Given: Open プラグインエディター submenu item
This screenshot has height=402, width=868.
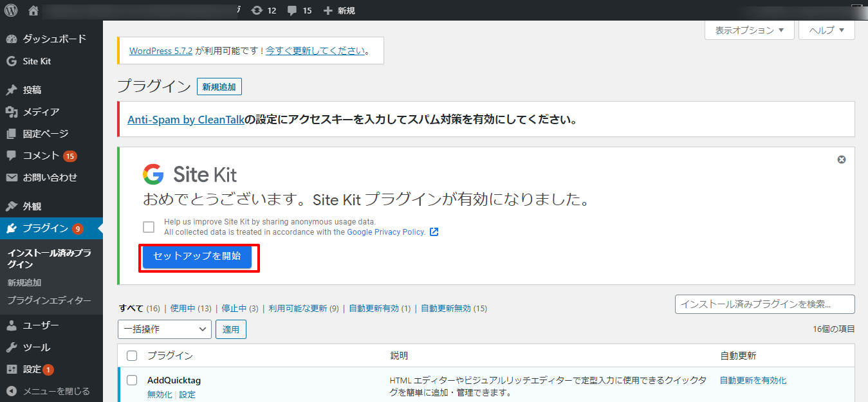Looking at the screenshot, I should point(50,300).
